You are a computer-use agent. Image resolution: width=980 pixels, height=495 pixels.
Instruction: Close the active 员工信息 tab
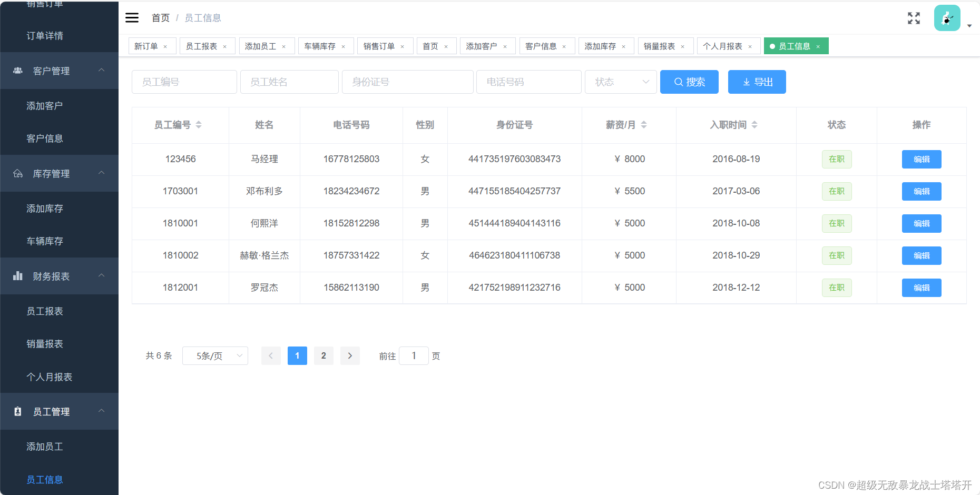818,47
